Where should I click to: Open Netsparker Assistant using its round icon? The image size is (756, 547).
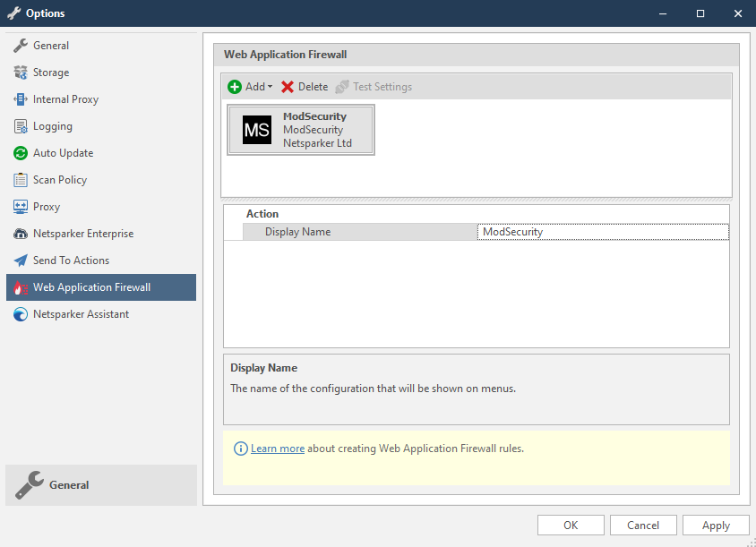pyautogui.click(x=19, y=313)
